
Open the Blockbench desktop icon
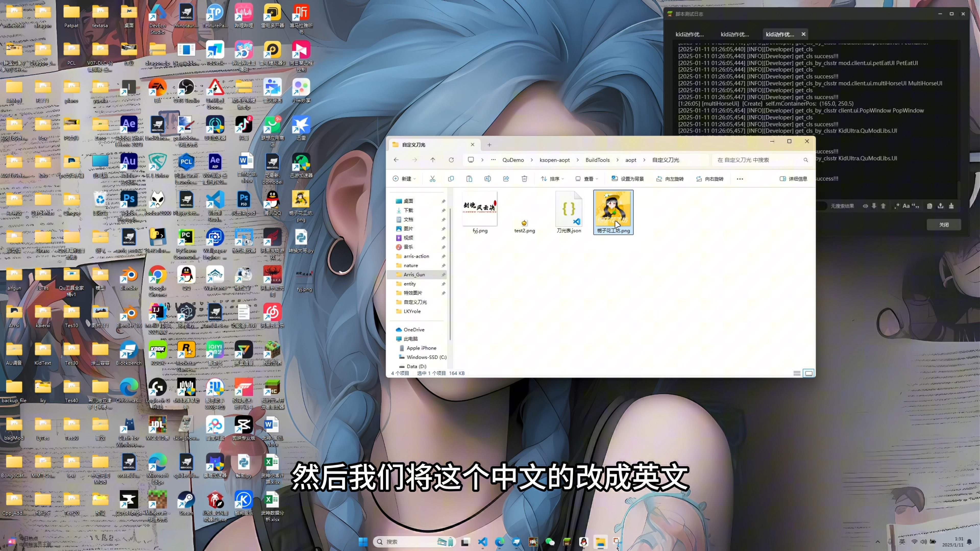pos(129,354)
